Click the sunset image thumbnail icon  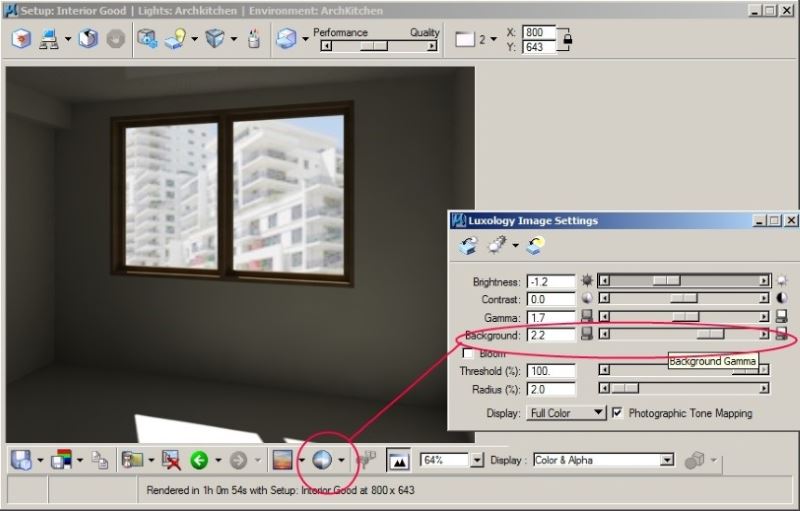click(283, 460)
